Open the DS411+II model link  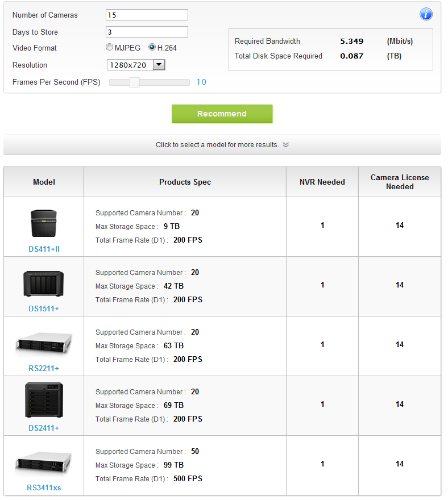point(44,249)
